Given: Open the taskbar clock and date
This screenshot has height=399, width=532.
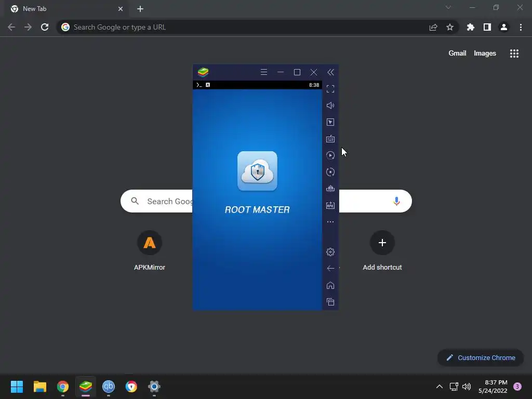Looking at the screenshot, I should tap(493, 387).
